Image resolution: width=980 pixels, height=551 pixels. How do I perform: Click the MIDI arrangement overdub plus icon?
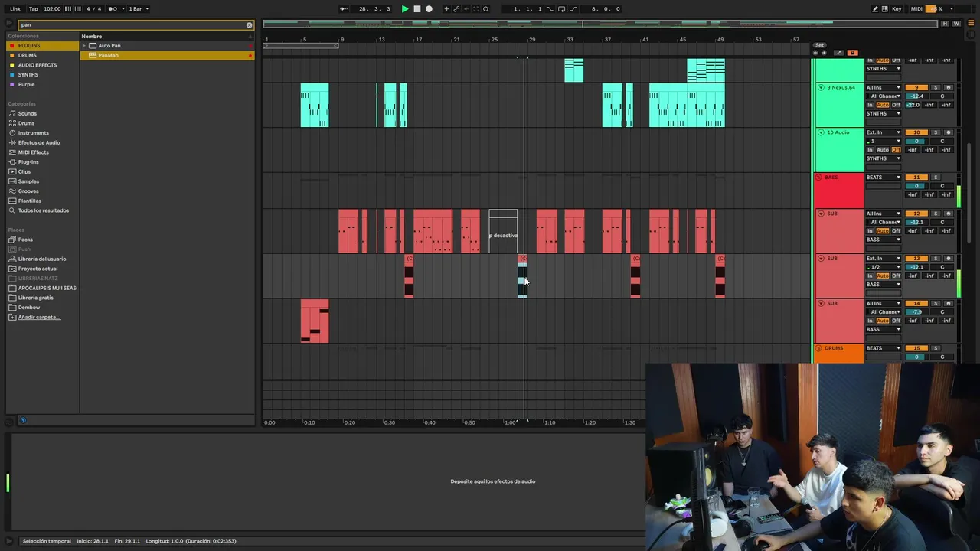pyautogui.click(x=447, y=9)
